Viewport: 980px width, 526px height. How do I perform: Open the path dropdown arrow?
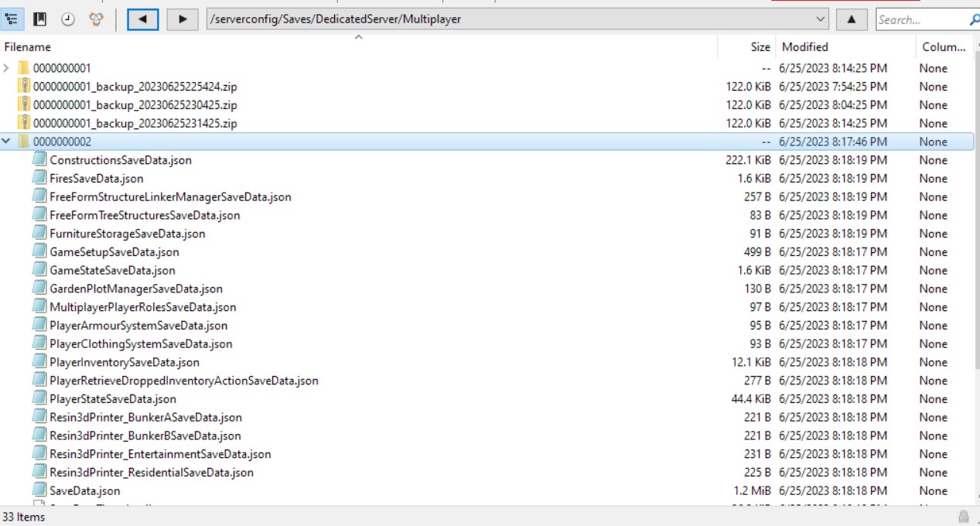(x=821, y=19)
